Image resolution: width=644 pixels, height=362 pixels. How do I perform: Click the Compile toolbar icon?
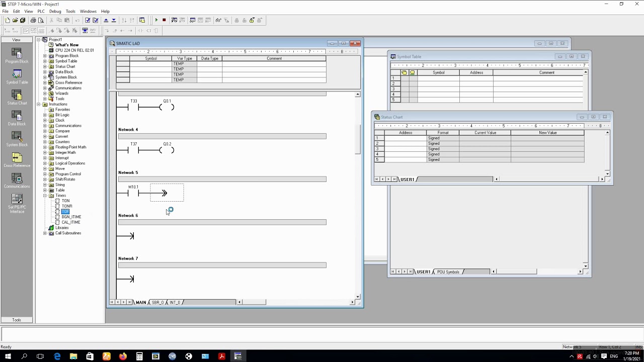88,20
